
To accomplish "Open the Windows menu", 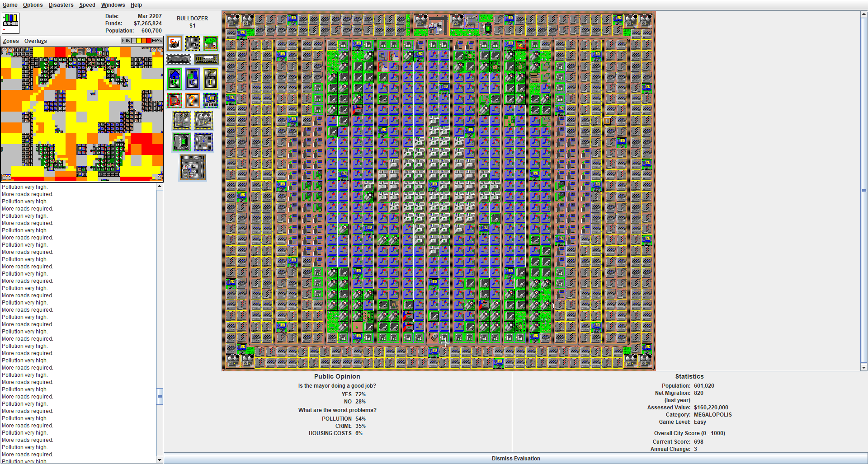I will (x=113, y=5).
